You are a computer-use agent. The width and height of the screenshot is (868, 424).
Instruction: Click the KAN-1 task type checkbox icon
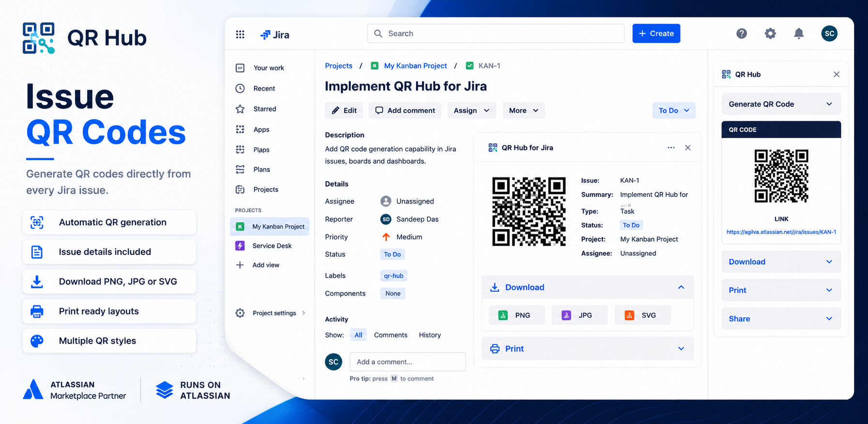point(469,66)
